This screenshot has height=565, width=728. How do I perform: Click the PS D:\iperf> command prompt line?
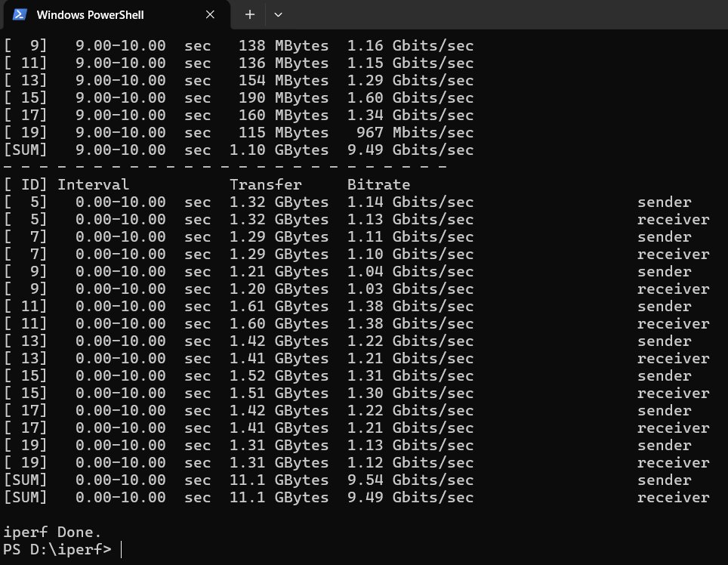coord(57,549)
